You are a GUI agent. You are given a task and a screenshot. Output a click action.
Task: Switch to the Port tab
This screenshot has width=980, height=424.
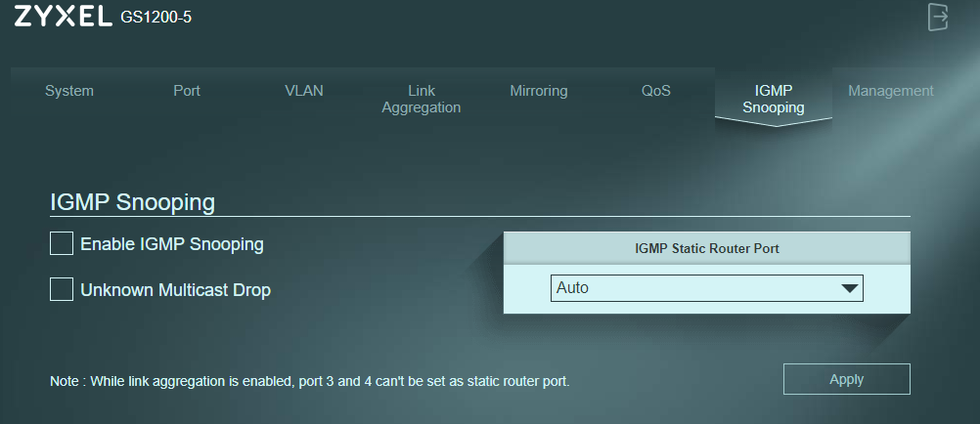pyautogui.click(x=187, y=91)
